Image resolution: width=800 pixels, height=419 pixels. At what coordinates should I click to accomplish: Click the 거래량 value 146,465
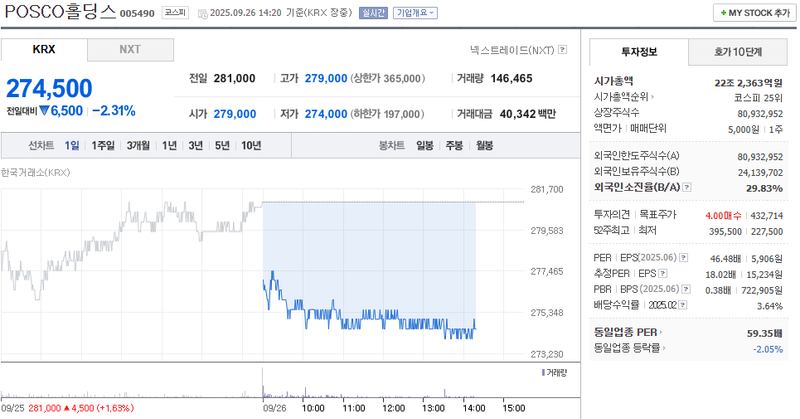[511, 79]
